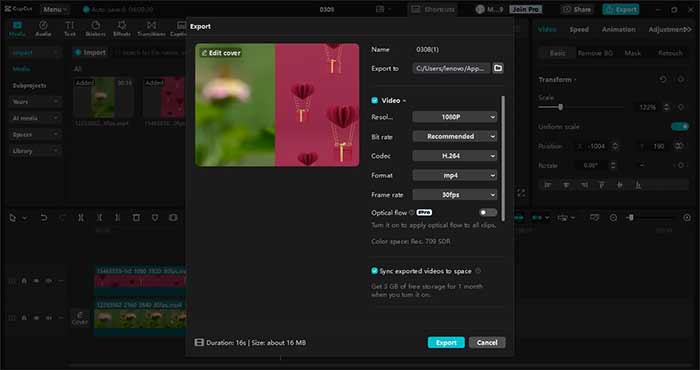
Task: Open the Menu dropdown in the title bar
Action: pos(55,9)
